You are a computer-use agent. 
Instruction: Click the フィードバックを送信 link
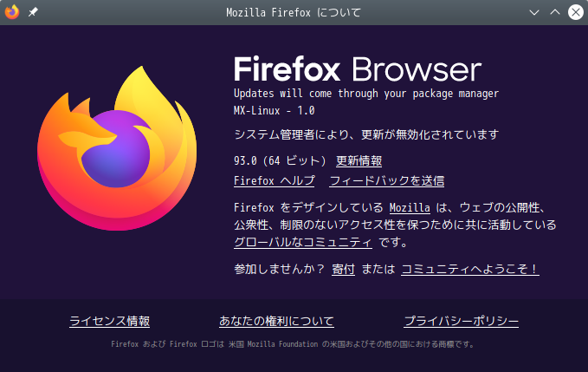386,180
